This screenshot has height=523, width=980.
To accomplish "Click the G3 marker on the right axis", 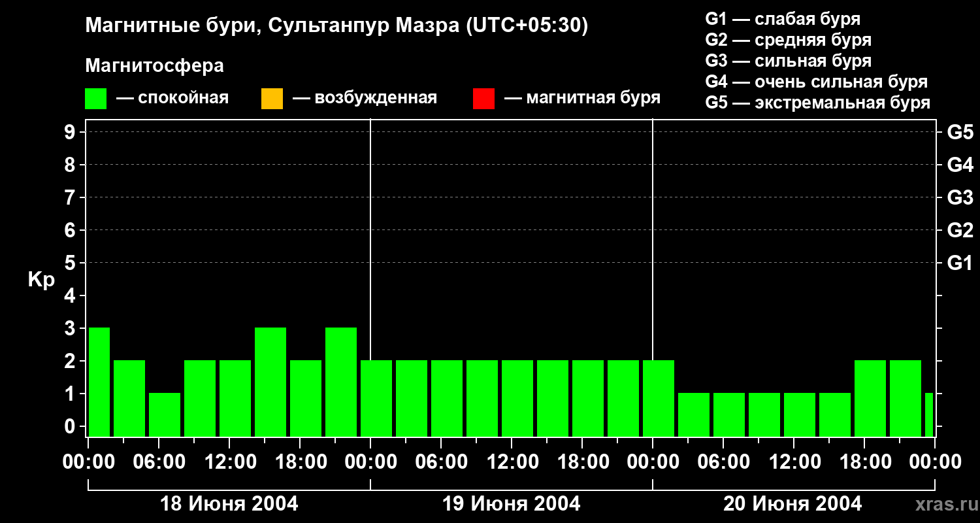I will click(x=960, y=198).
